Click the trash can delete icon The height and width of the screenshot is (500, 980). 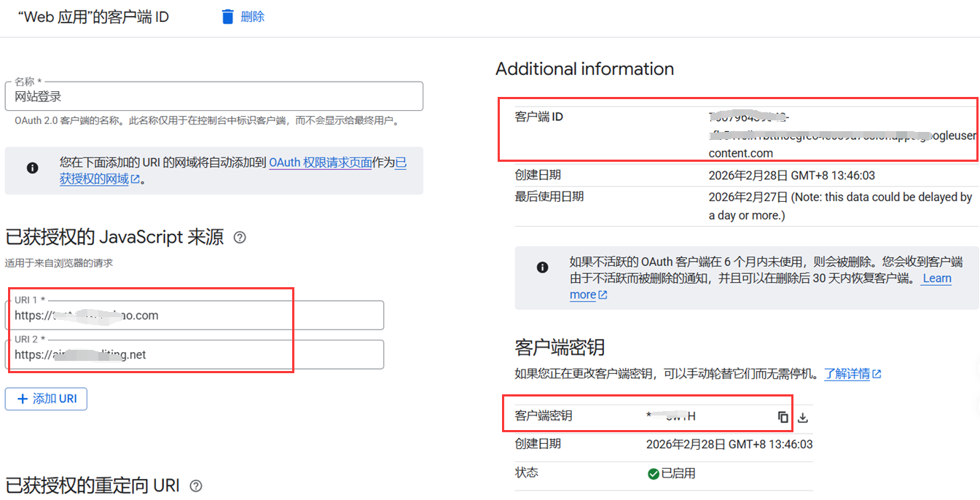point(228,17)
